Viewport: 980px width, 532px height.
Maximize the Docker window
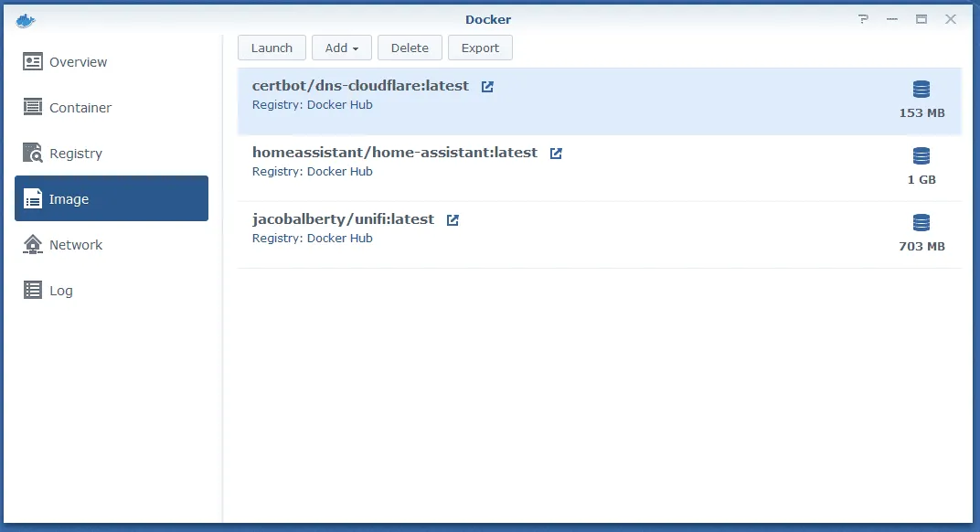point(921,19)
